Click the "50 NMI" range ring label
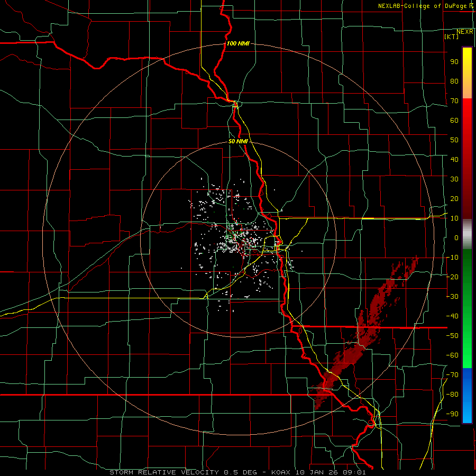The image size is (476, 476). [x=238, y=141]
